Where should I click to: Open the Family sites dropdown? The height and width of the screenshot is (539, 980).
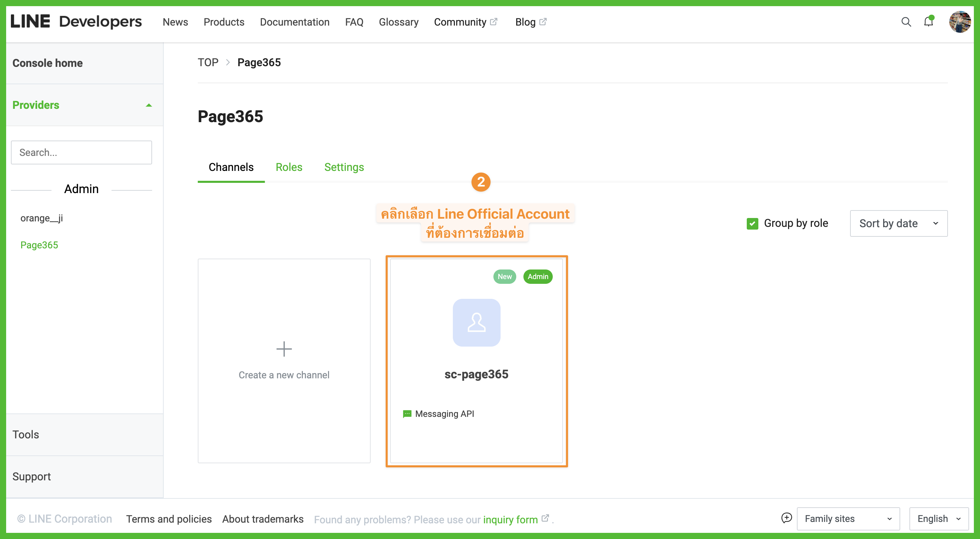coord(848,519)
